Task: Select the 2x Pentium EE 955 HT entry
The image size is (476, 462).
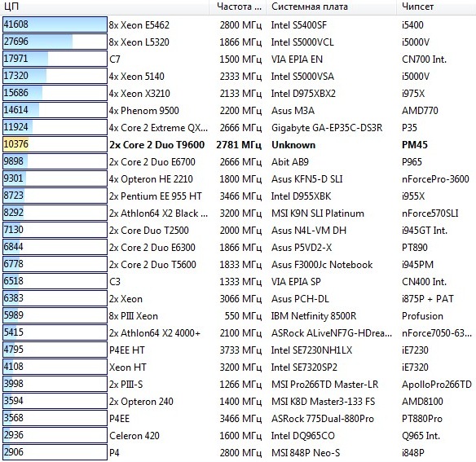Action: click(x=238, y=196)
